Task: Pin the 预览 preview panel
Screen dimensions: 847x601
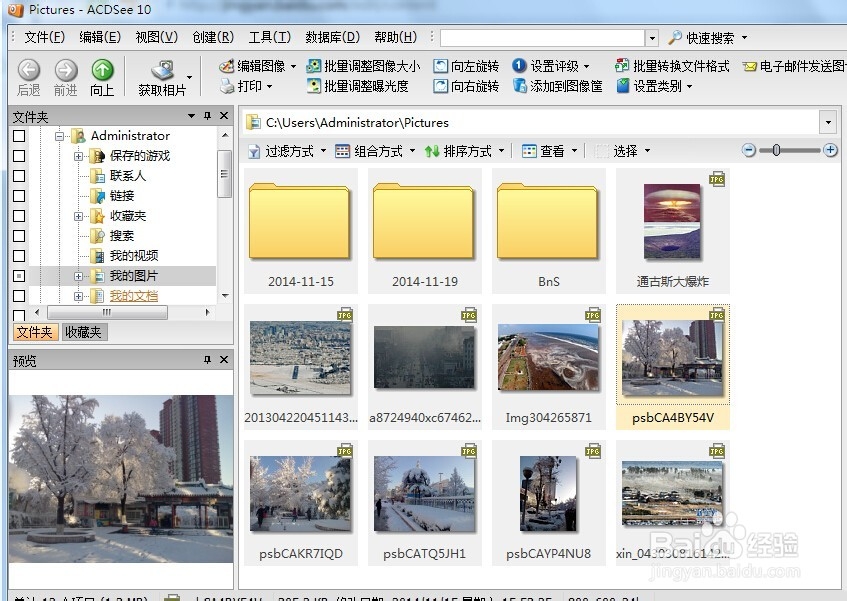Action: pyautogui.click(x=207, y=360)
